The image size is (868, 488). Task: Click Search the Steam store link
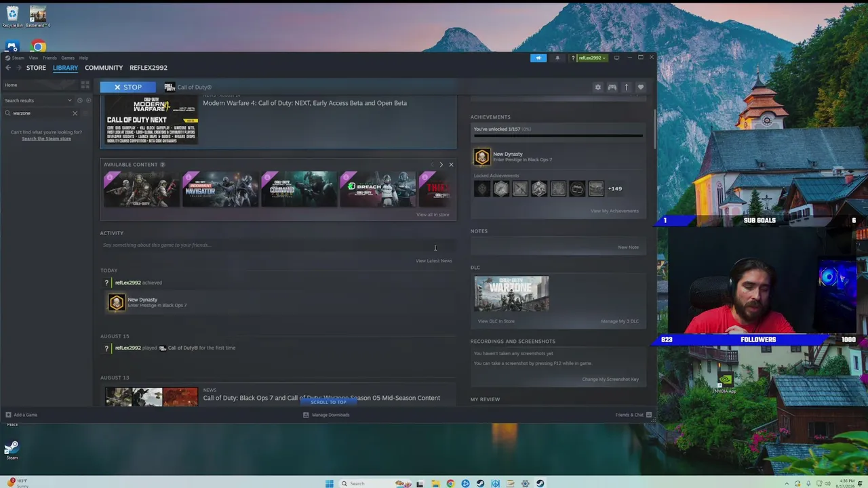(46, 138)
